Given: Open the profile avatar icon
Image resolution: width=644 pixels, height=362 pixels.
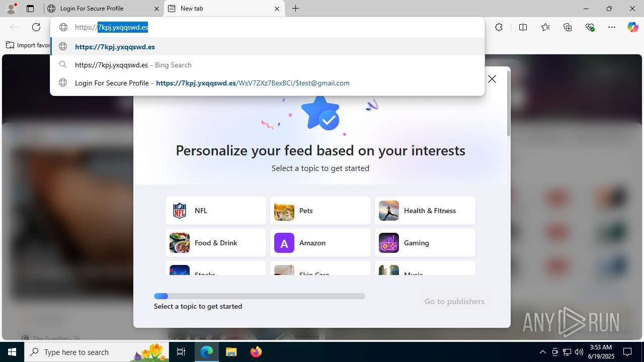Looking at the screenshot, I should click(x=11, y=9).
